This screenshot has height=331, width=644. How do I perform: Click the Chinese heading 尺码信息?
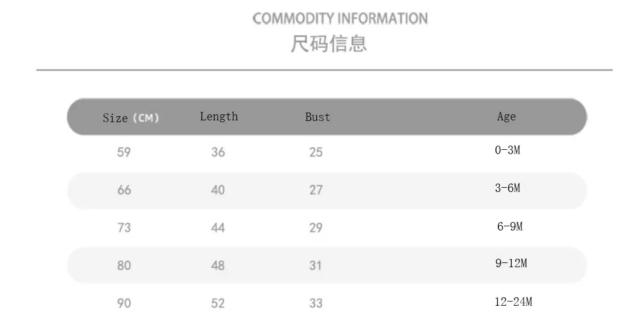pos(328,44)
